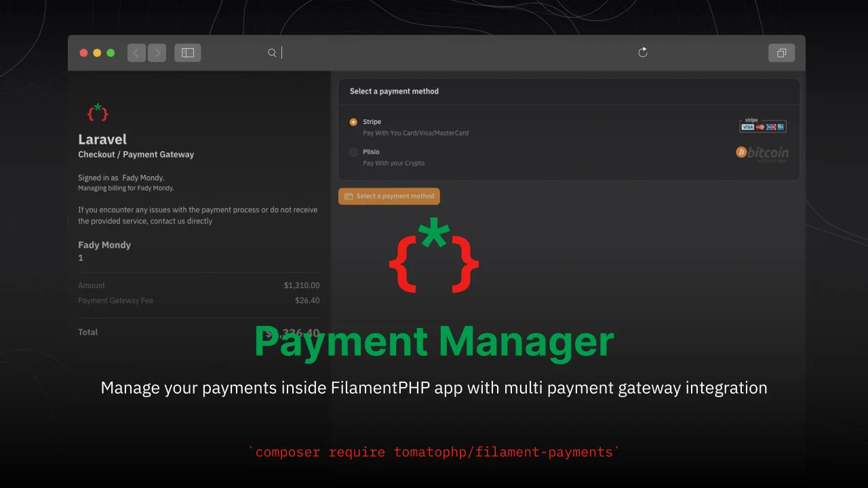
Task: Click the orange Select a payment method button
Action: (x=389, y=197)
